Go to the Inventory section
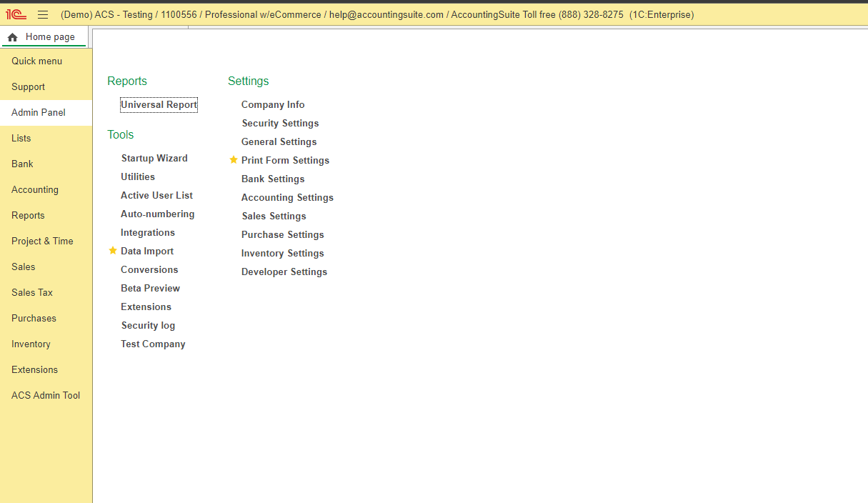 46,344
